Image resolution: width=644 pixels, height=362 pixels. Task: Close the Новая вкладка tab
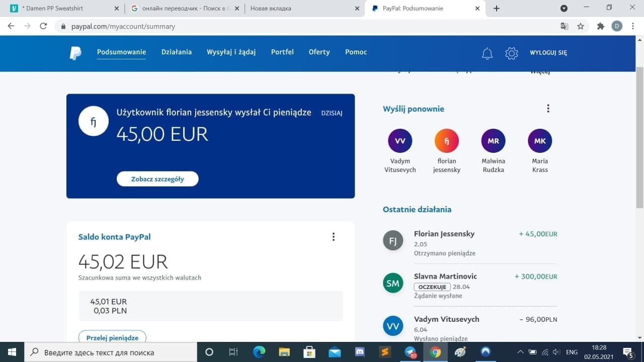click(357, 9)
